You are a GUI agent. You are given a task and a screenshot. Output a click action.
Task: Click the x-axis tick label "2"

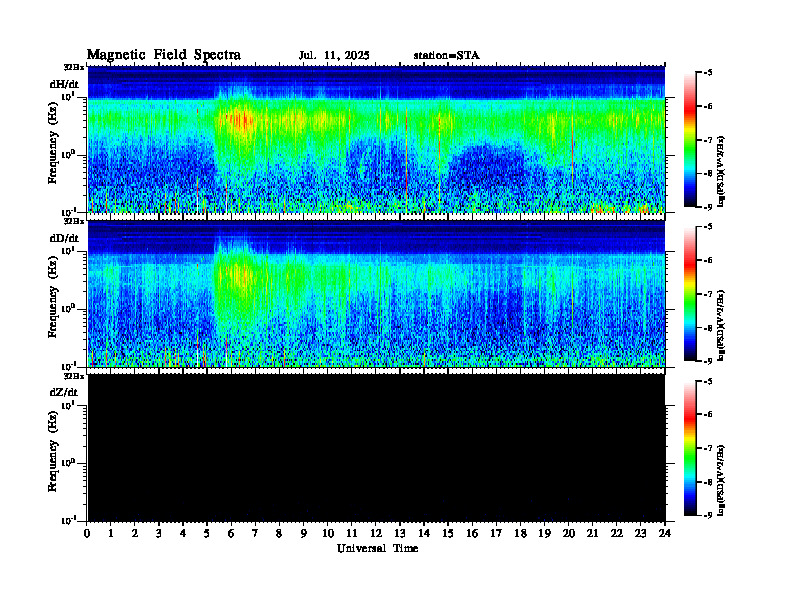[135, 533]
